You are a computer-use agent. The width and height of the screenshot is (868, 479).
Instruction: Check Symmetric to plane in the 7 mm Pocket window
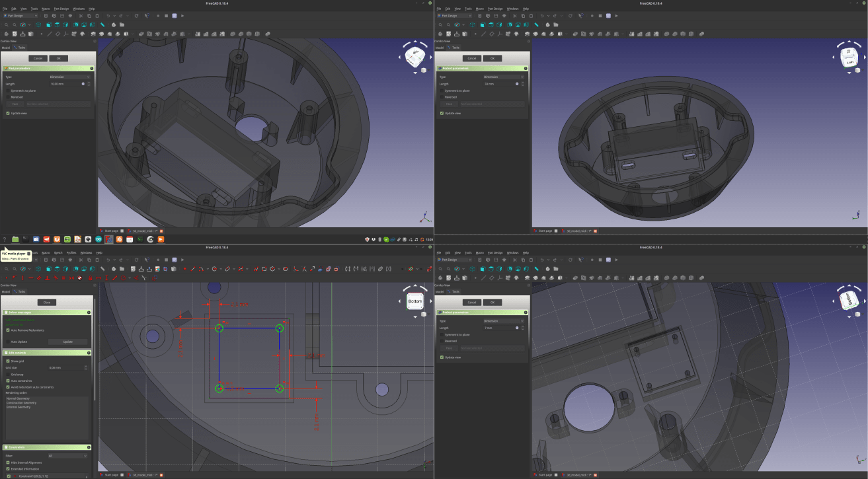click(x=442, y=335)
